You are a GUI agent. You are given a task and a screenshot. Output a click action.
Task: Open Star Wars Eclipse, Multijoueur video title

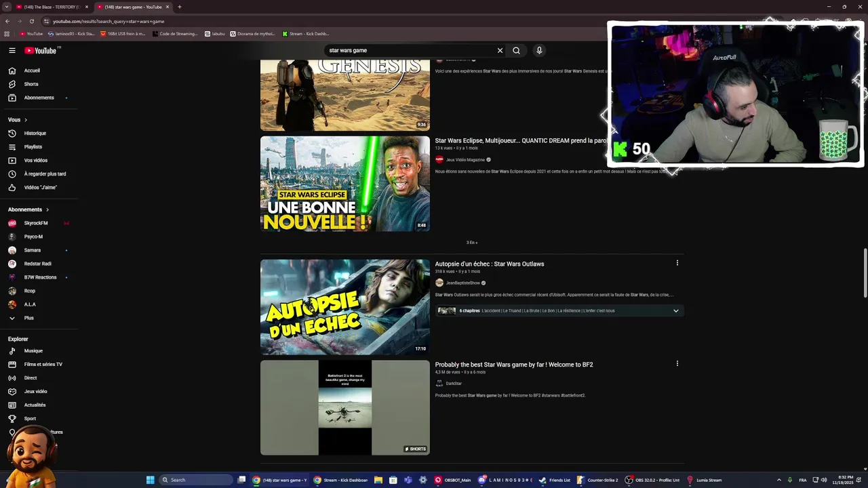[521, 140]
